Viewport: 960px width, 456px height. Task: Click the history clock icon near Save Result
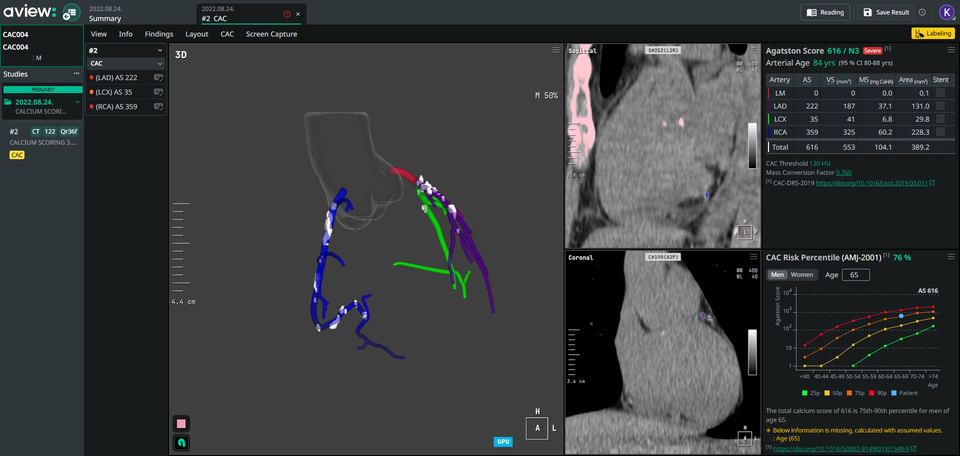tap(922, 12)
